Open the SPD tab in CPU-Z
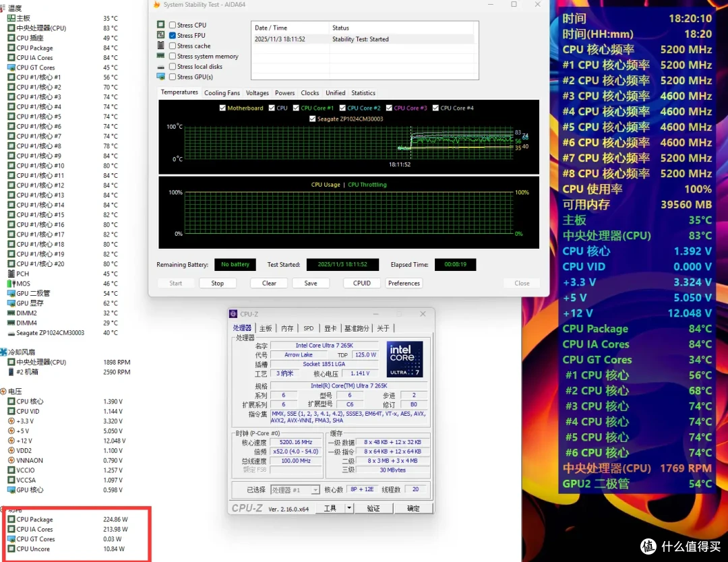Screen dimensions: 728x562 (x=308, y=328)
